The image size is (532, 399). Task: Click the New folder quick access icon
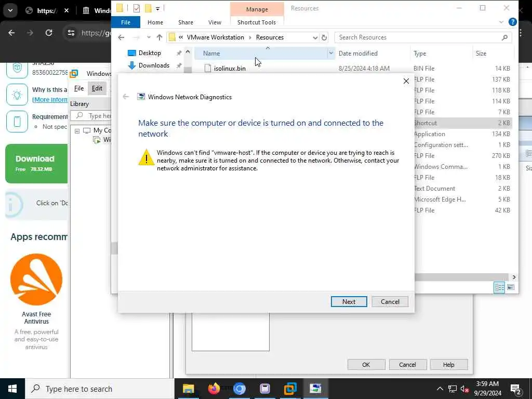148,8
